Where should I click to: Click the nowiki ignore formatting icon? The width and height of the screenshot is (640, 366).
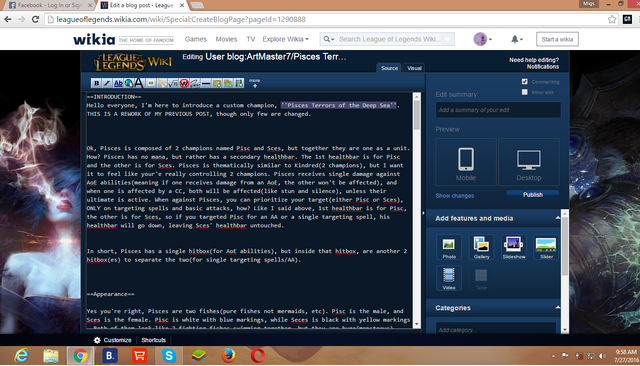click(x=184, y=83)
